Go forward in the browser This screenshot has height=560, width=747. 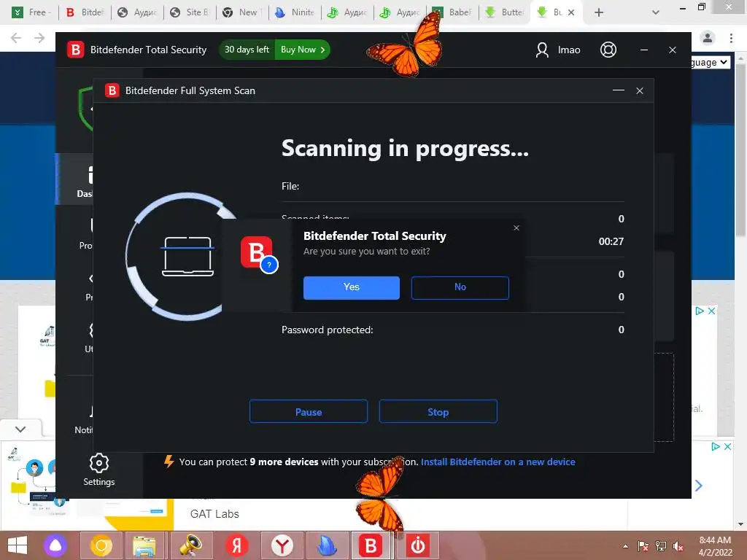coord(39,38)
